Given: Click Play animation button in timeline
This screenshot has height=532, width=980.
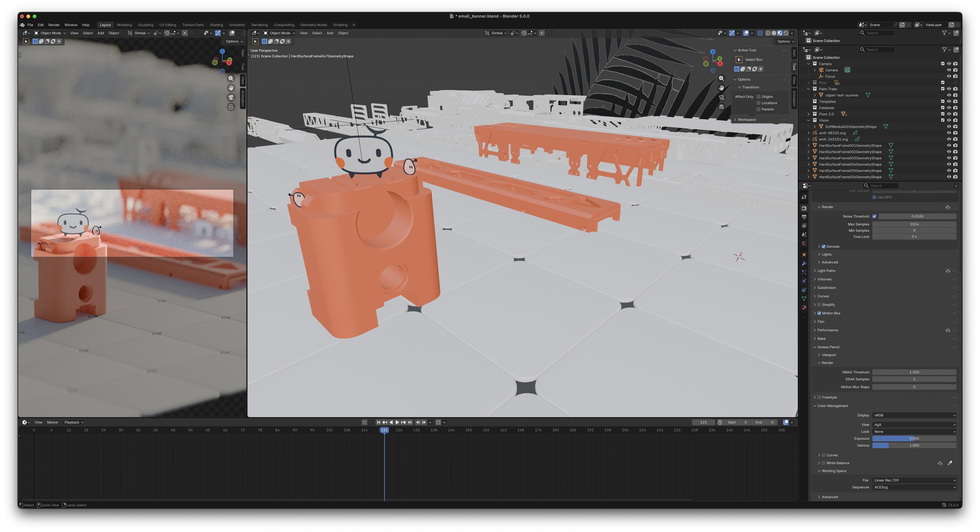Looking at the screenshot, I should coord(397,422).
